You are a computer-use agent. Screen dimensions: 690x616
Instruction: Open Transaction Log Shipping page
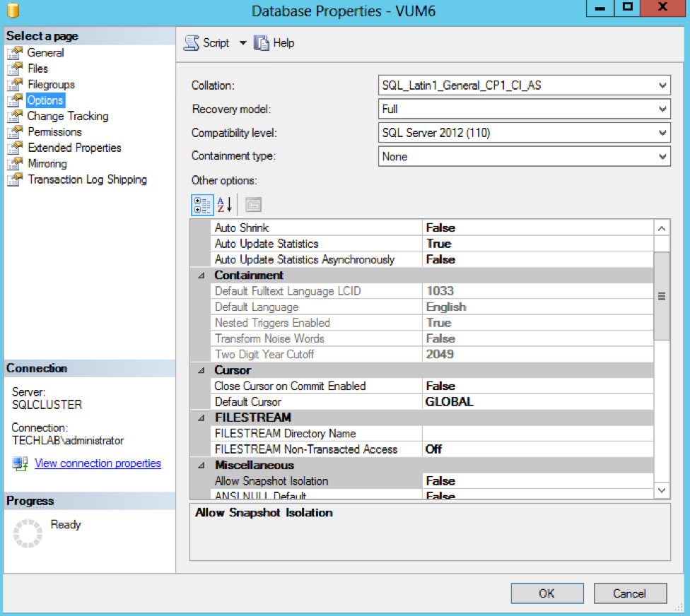point(87,179)
